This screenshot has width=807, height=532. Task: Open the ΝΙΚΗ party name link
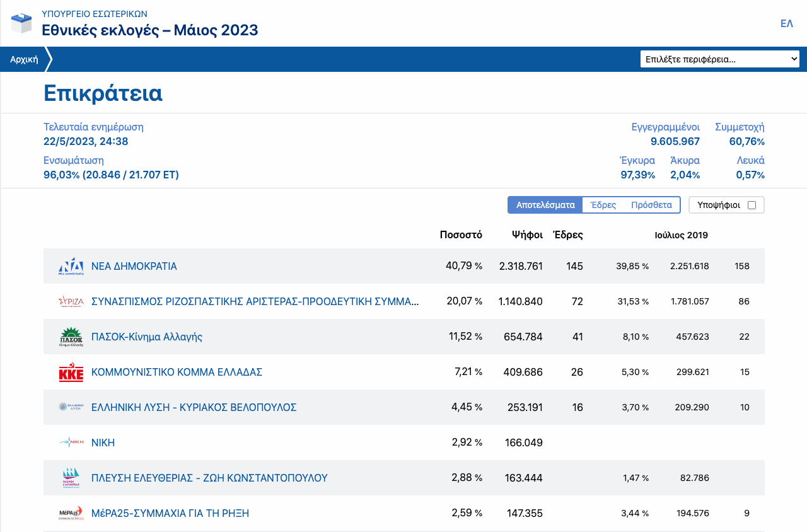click(103, 442)
